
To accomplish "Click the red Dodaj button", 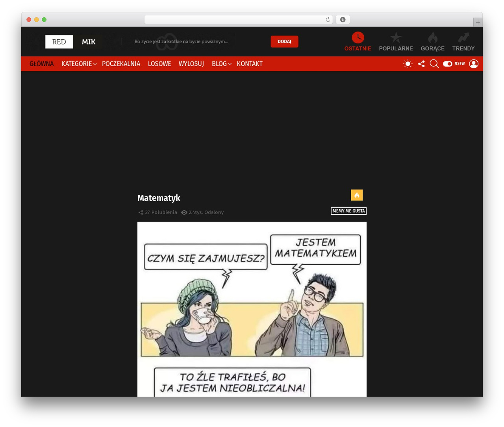I will click(x=284, y=41).
